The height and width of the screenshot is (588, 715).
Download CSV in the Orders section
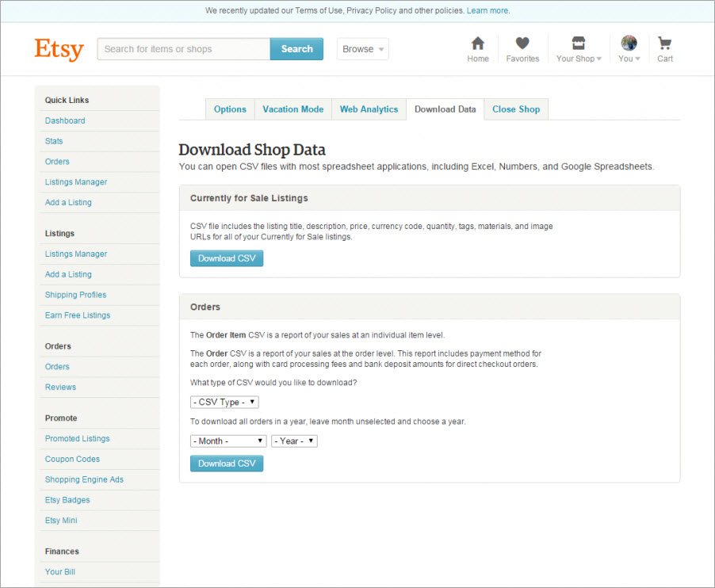pos(227,464)
